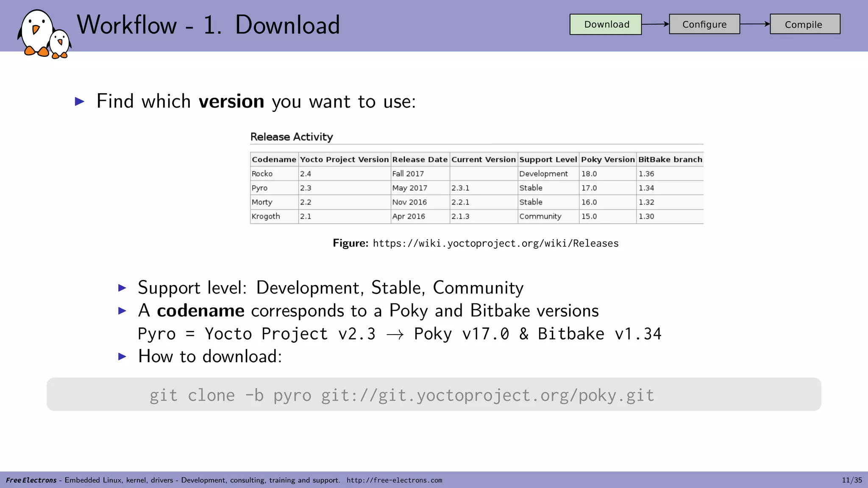The width and height of the screenshot is (868, 488).
Task: Click the Current Version column header
Action: click(x=484, y=159)
